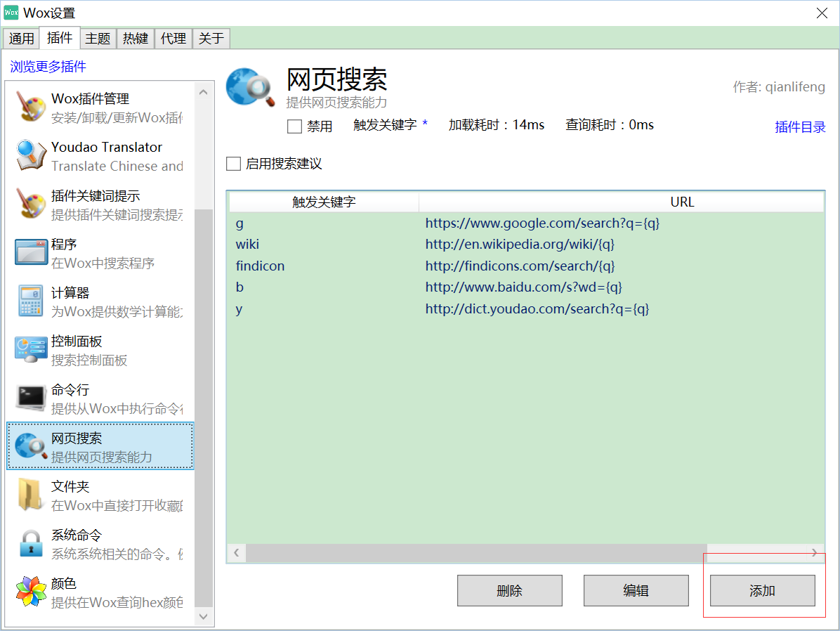Click the 颜色 pinwheel icon
The image size is (840, 631).
[30, 592]
